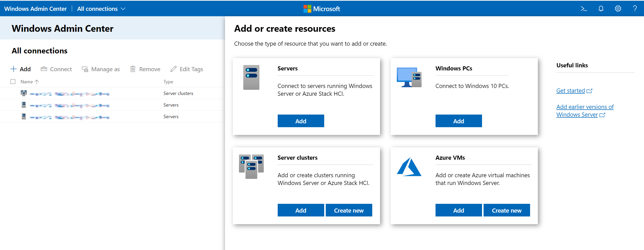Click the second Servers row server icon
This screenshot has height=250, width=644.
[x=24, y=116]
